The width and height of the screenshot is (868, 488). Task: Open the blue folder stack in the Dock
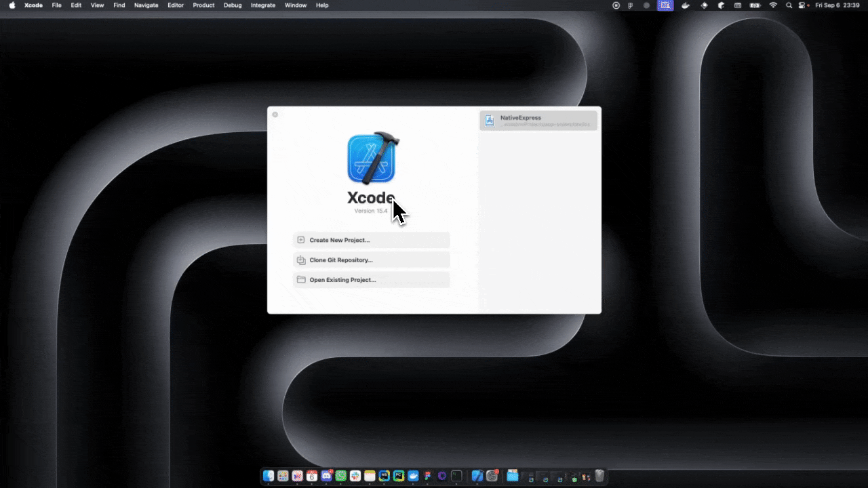pos(513,476)
